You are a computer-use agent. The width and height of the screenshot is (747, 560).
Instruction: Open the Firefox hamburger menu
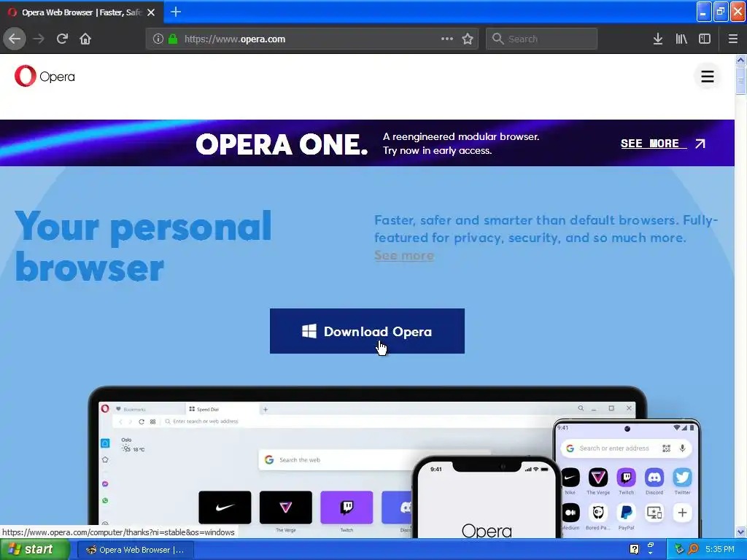pyautogui.click(x=732, y=39)
